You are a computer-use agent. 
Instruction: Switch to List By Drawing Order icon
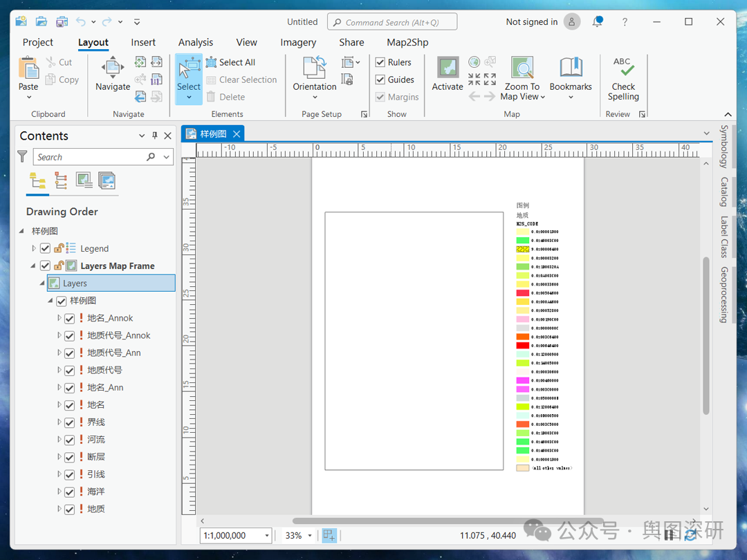pyautogui.click(x=37, y=181)
